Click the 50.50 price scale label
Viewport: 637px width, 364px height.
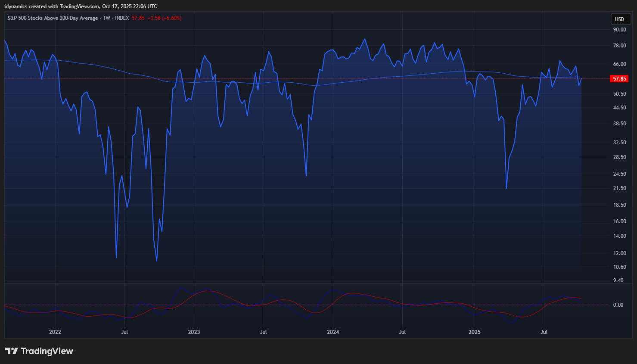pyautogui.click(x=619, y=94)
